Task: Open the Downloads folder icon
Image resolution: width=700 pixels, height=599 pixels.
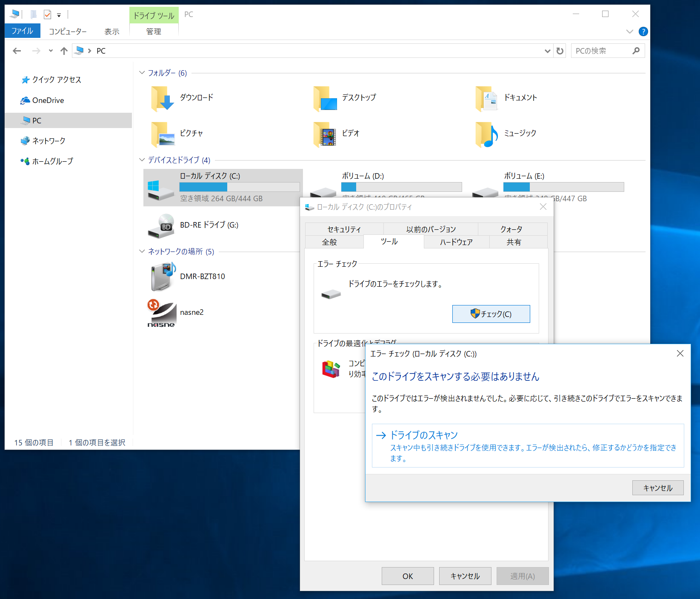Action: tap(161, 99)
